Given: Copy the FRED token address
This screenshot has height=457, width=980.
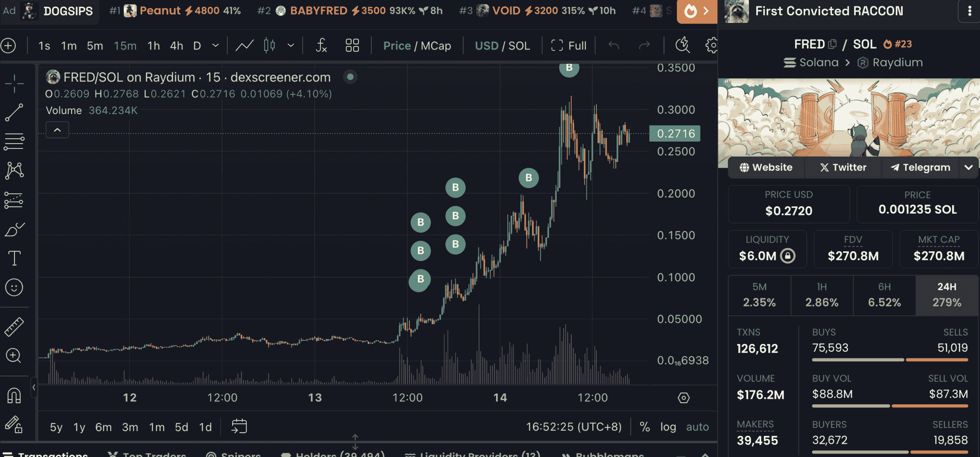Looking at the screenshot, I should click(x=832, y=44).
